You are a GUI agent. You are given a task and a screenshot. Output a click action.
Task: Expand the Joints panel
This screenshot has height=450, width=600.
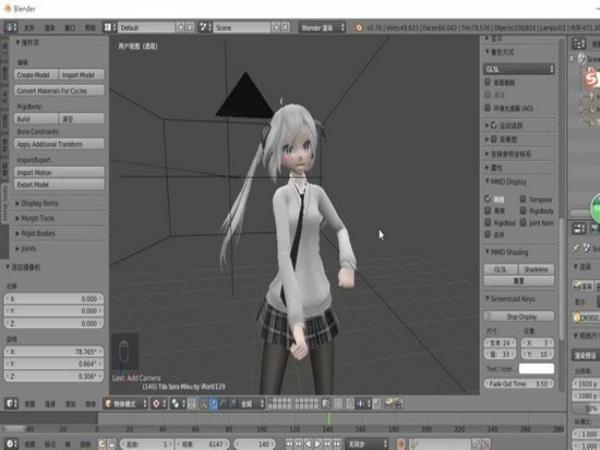click(26, 249)
